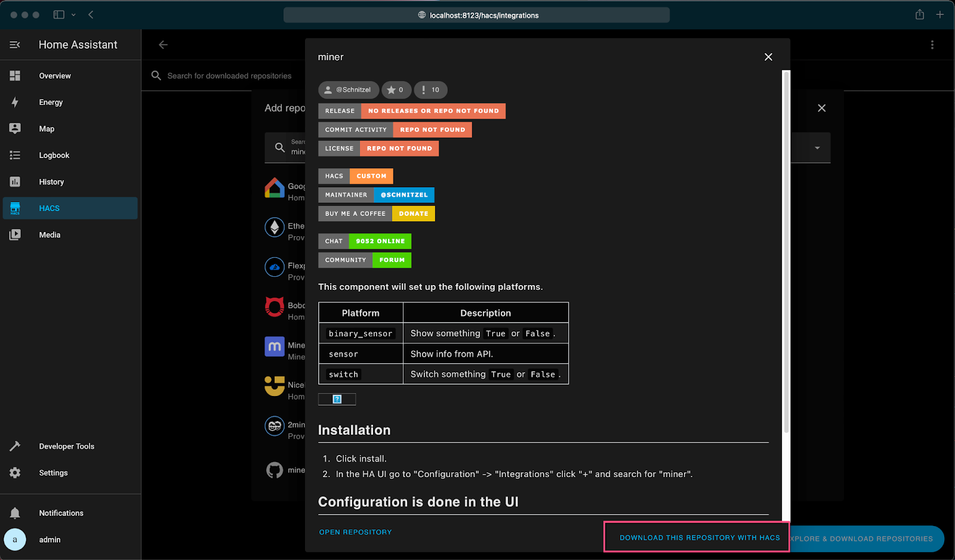This screenshot has width=955, height=560.
Task: Close the miner repository dialog
Action: click(x=768, y=57)
